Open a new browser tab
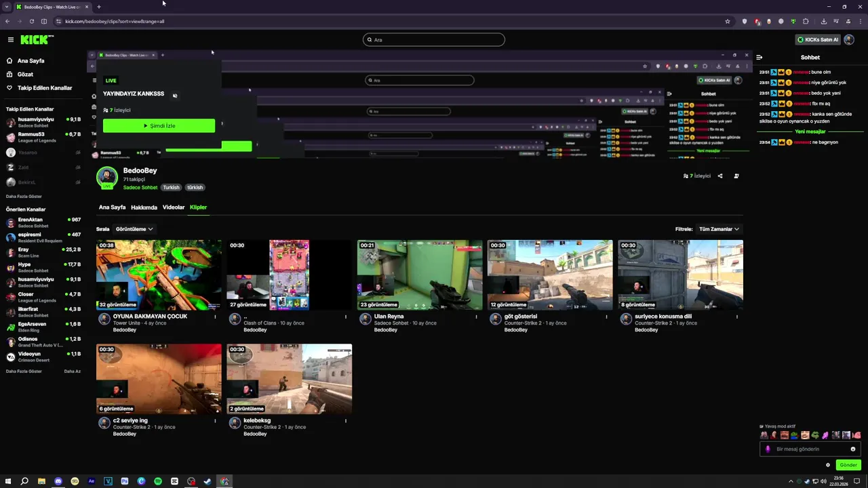The image size is (868, 488). (x=98, y=7)
